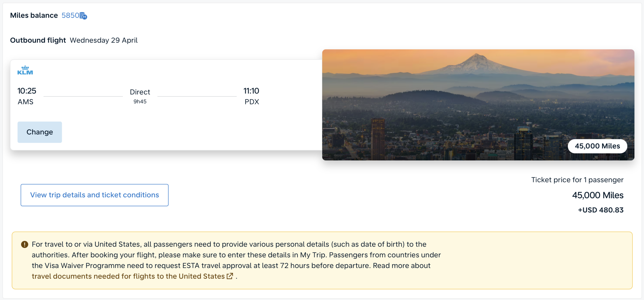Click the +USD 480.83 surcharge amount
The height and width of the screenshot is (300, 644).
(x=600, y=210)
